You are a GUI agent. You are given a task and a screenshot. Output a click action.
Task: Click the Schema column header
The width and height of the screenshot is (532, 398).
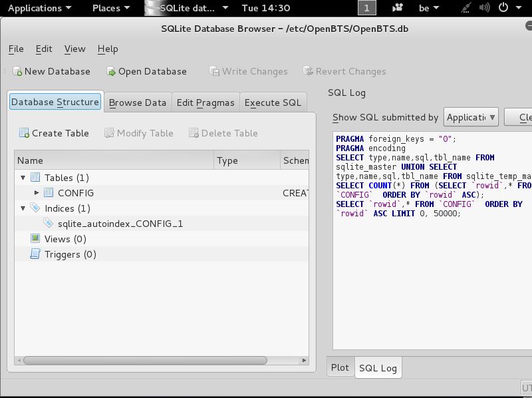click(x=295, y=160)
